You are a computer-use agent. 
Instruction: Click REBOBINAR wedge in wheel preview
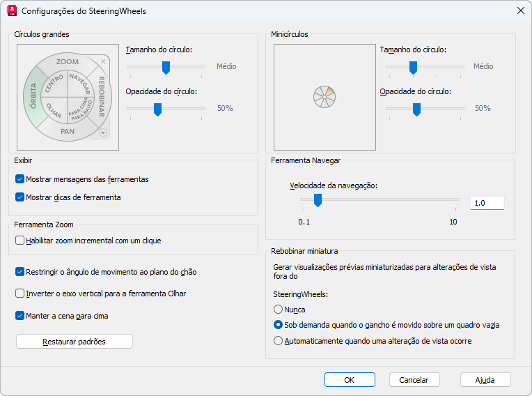point(102,96)
